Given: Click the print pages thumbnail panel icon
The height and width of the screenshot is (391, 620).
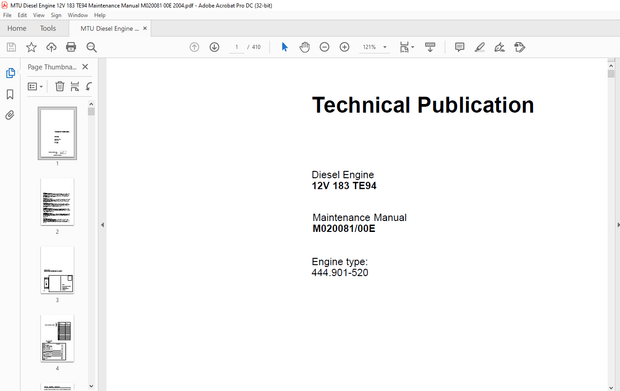Looking at the screenshot, I should click(75, 86).
